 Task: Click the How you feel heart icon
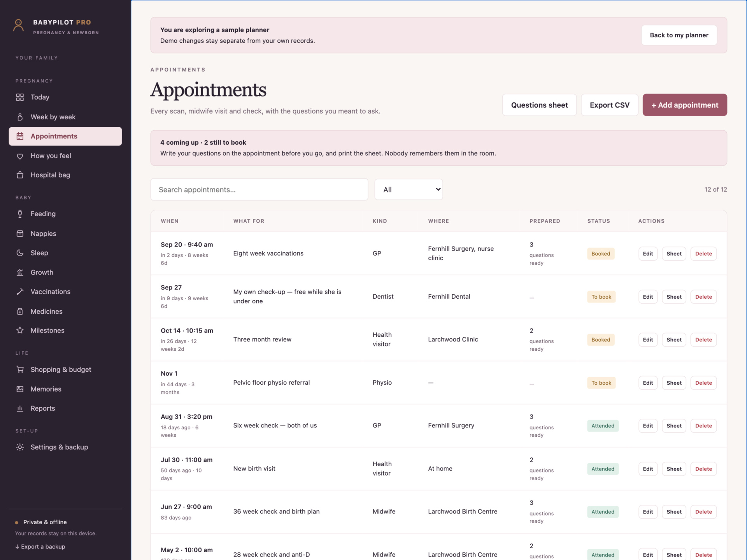point(20,156)
